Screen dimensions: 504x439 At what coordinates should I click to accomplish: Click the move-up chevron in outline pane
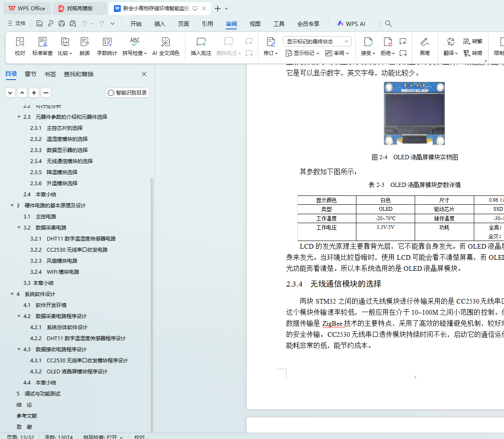[22, 93]
